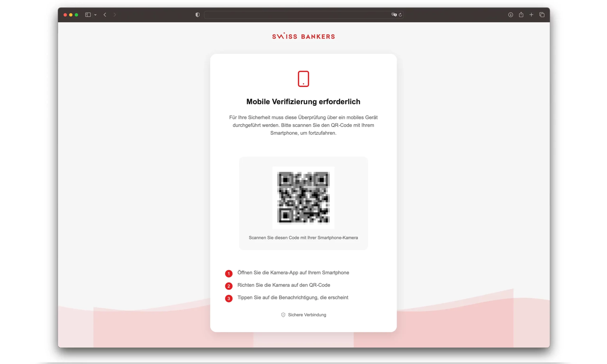The height and width of the screenshot is (364, 607).
Task: Open a new tab with plus icon
Action: 531,15
